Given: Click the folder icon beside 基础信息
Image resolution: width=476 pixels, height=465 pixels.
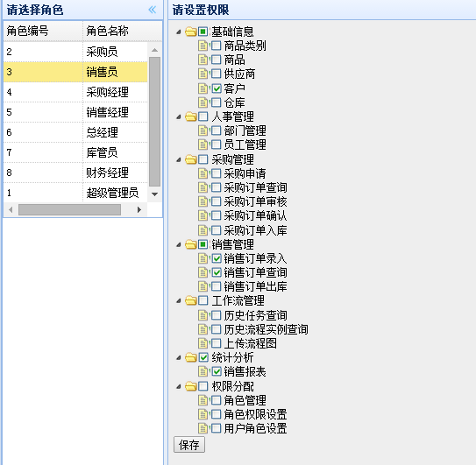Looking at the screenshot, I should (x=191, y=32).
